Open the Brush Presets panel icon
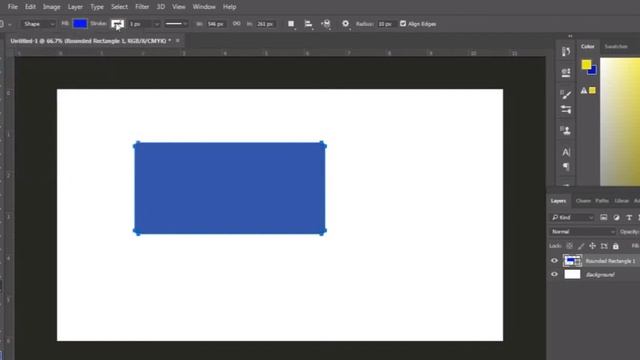This screenshot has height=360, width=640. (x=566, y=109)
